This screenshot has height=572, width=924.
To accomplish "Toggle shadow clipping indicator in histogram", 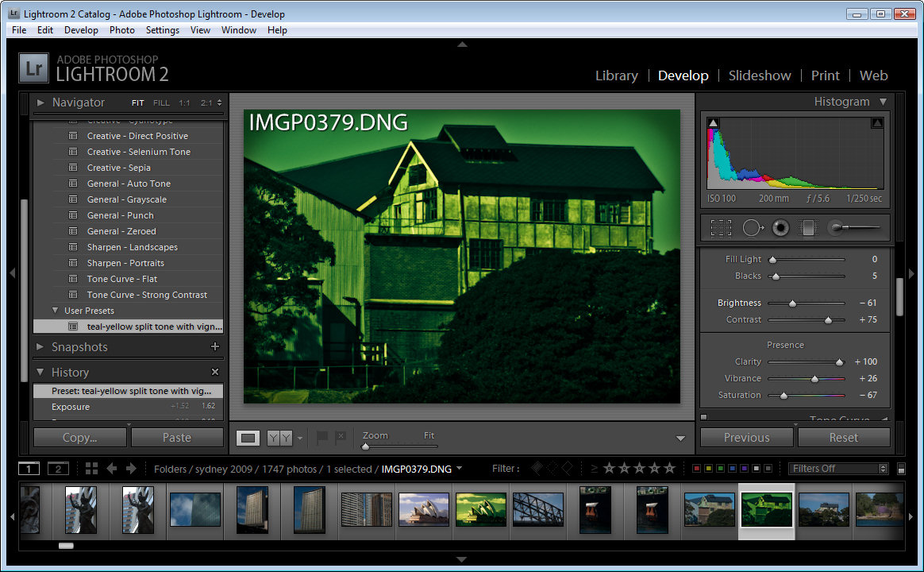I will [713, 123].
